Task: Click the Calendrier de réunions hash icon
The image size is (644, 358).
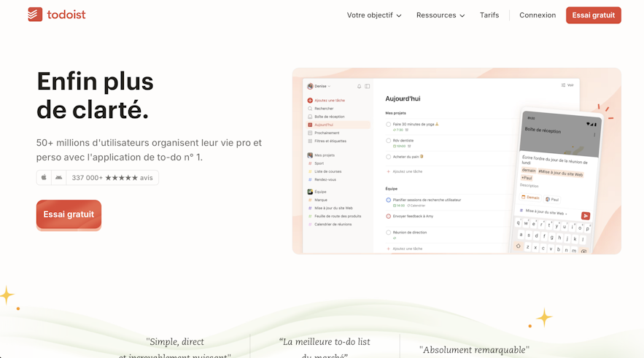Action: (x=310, y=225)
